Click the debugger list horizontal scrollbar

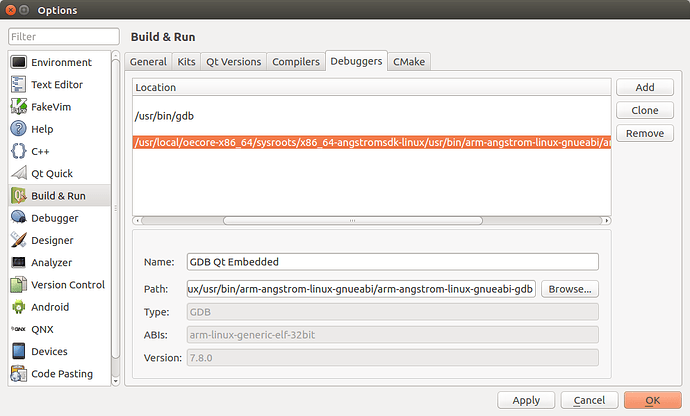[x=370, y=220]
